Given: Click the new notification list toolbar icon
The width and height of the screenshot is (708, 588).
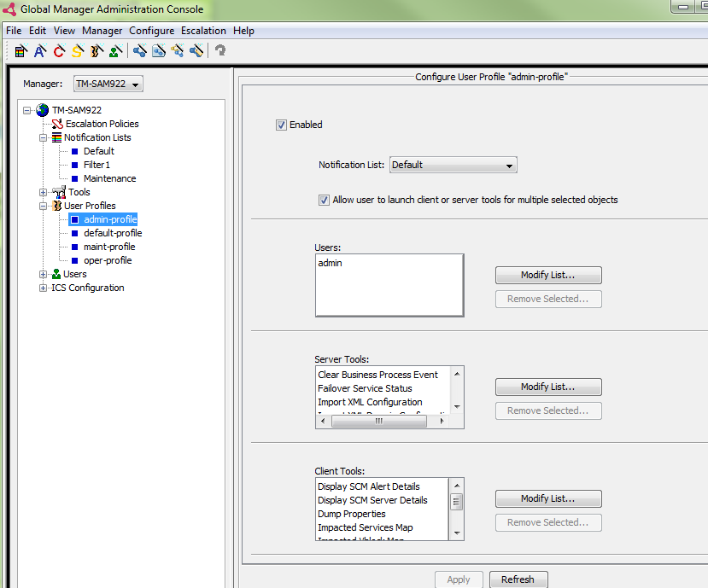Looking at the screenshot, I should click(21, 51).
